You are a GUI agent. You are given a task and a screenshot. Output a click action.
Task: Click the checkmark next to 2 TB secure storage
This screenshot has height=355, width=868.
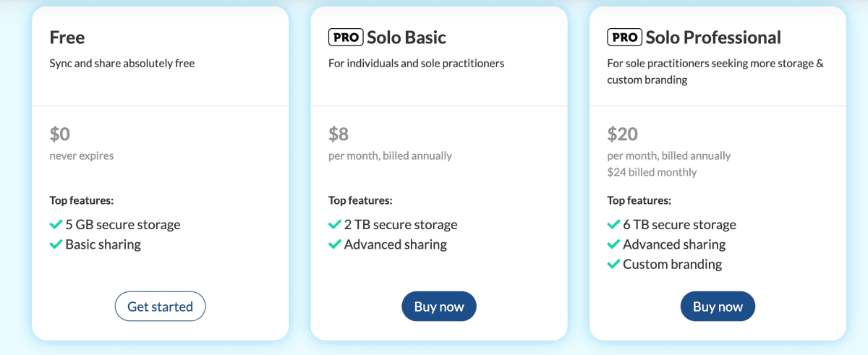pyautogui.click(x=335, y=225)
